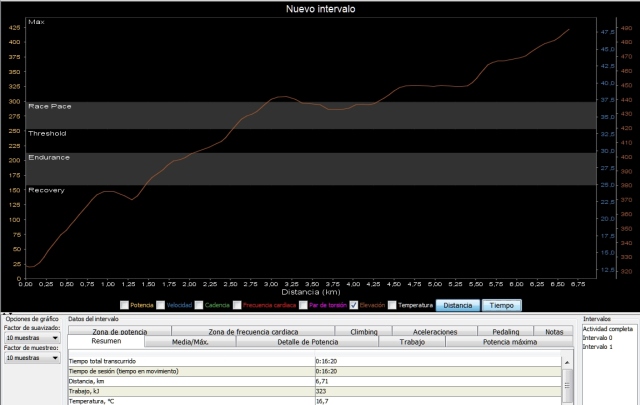640x405 pixels.
Task: Select Actividad completa in intervals list
Action: [607, 329]
